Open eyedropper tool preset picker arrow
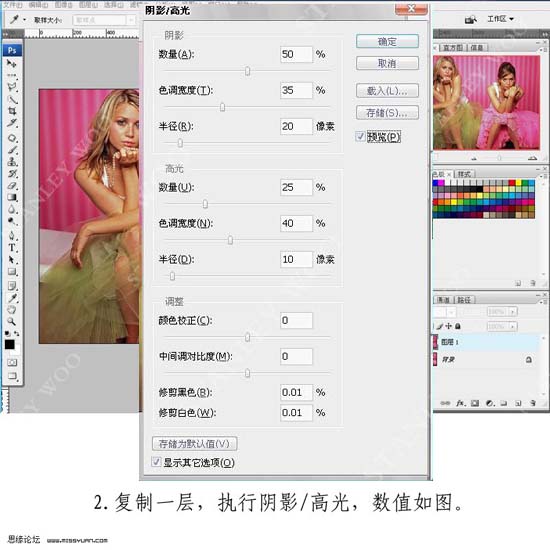 25,20
